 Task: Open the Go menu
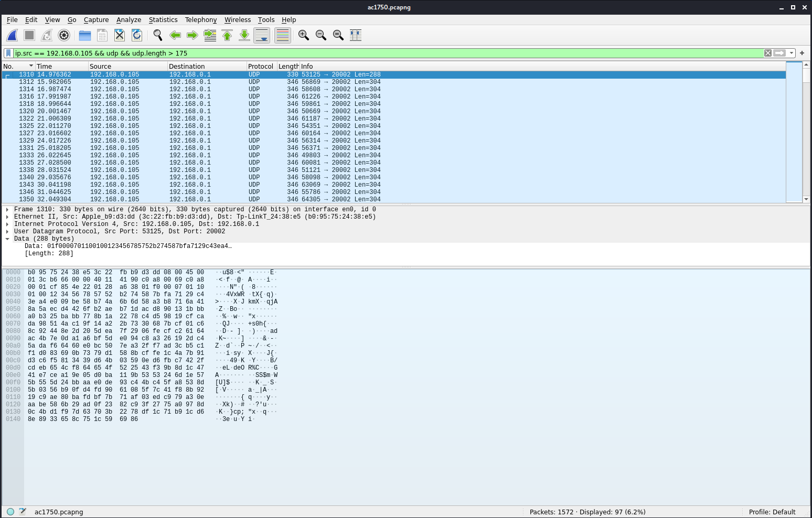[72, 19]
